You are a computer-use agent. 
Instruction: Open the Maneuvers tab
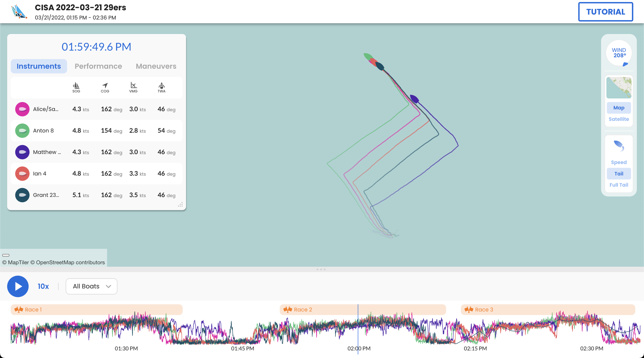click(156, 66)
